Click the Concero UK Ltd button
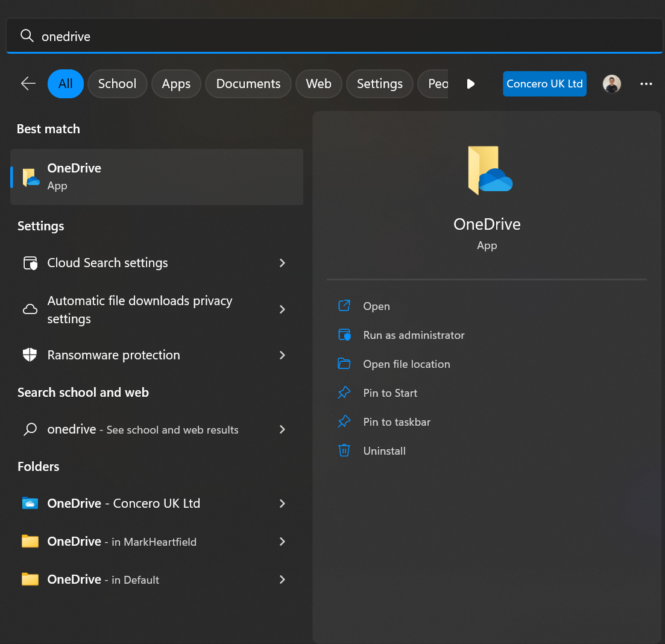The image size is (665, 644). coord(544,84)
